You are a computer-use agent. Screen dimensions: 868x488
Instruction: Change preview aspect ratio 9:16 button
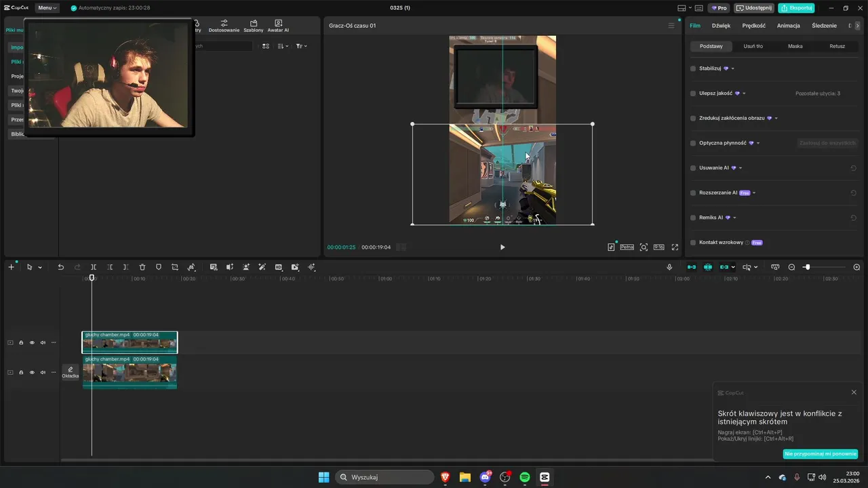click(658, 247)
